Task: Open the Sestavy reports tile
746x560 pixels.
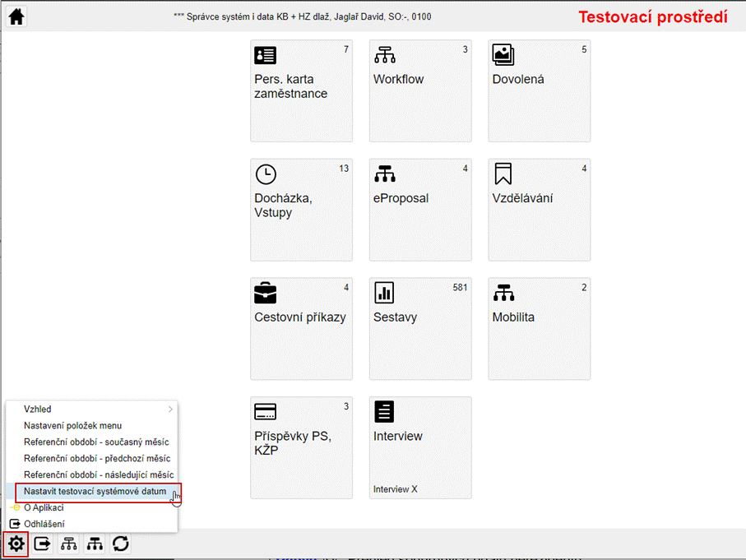Action: (420, 328)
